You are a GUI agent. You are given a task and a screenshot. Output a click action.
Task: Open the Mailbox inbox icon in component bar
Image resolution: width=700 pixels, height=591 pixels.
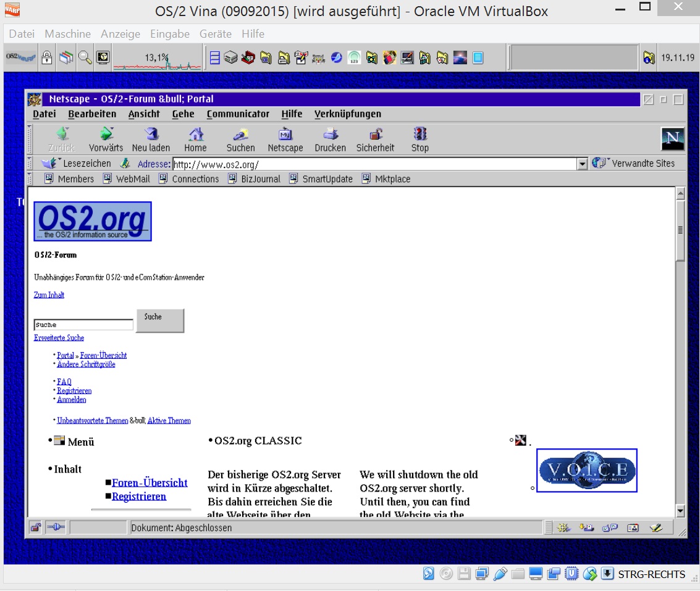pyautogui.click(x=586, y=528)
